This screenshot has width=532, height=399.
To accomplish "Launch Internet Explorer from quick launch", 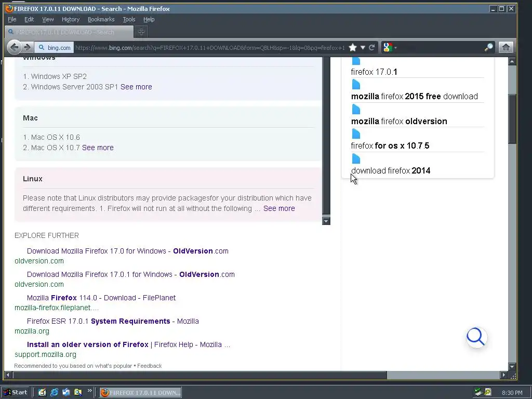I will click(x=54, y=393).
